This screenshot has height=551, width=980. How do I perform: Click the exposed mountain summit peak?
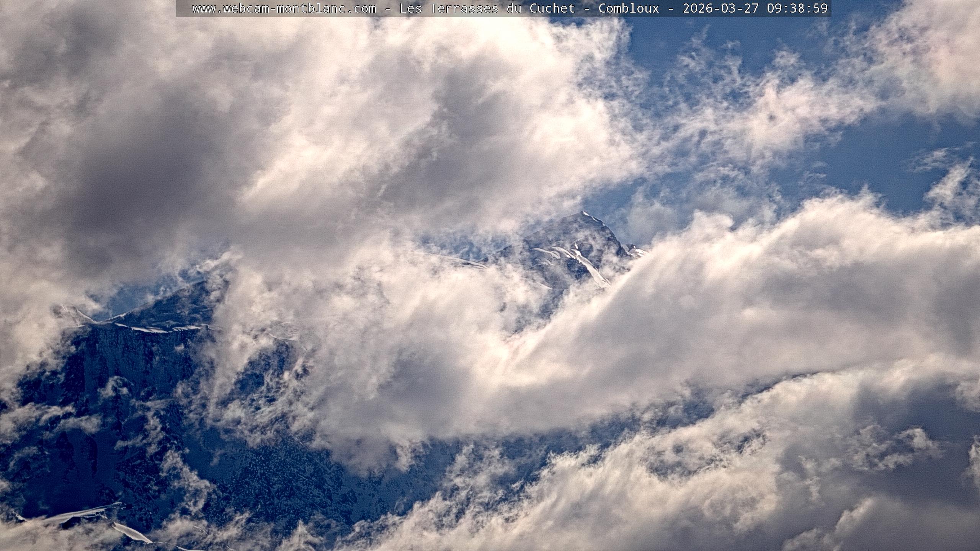pos(583,214)
